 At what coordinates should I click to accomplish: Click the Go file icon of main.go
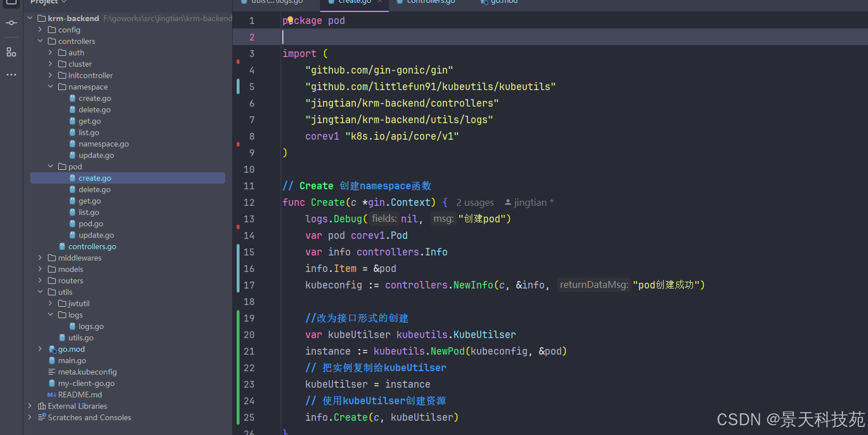(x=52, y=360)
